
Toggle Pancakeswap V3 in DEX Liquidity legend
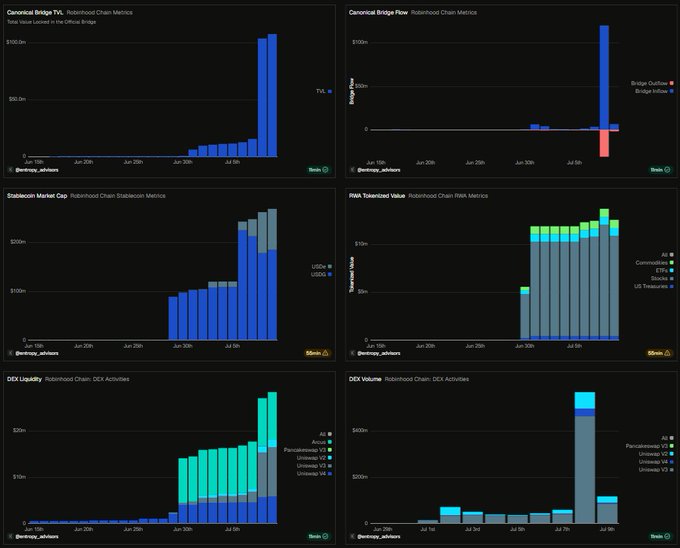click(308, 450)
